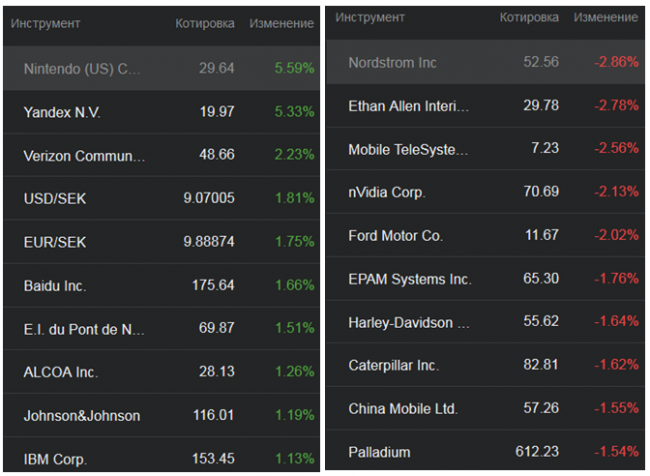Select the IBM Corp. row
The height and width of the screenshot is (476, 650).
[x=55, y=459]
